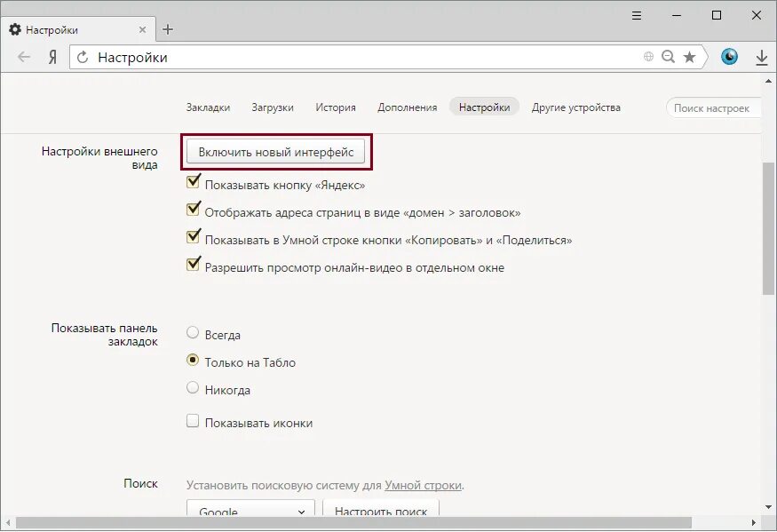Toggle Отображать адреса страниц «домен > заголовок» checkbox

tap(193, 210)
